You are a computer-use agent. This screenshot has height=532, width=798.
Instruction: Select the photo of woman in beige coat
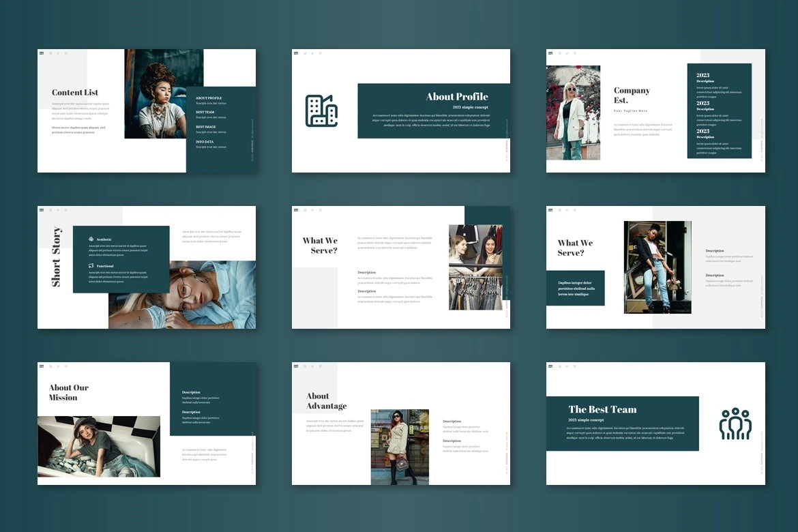click(400, 447)
